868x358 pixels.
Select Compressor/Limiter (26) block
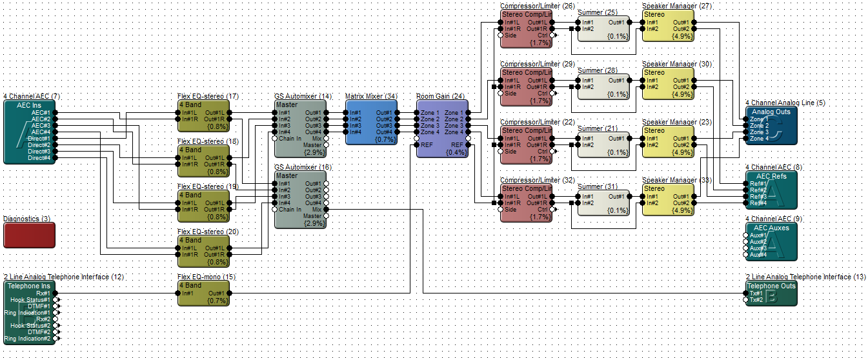pos(526,28)
